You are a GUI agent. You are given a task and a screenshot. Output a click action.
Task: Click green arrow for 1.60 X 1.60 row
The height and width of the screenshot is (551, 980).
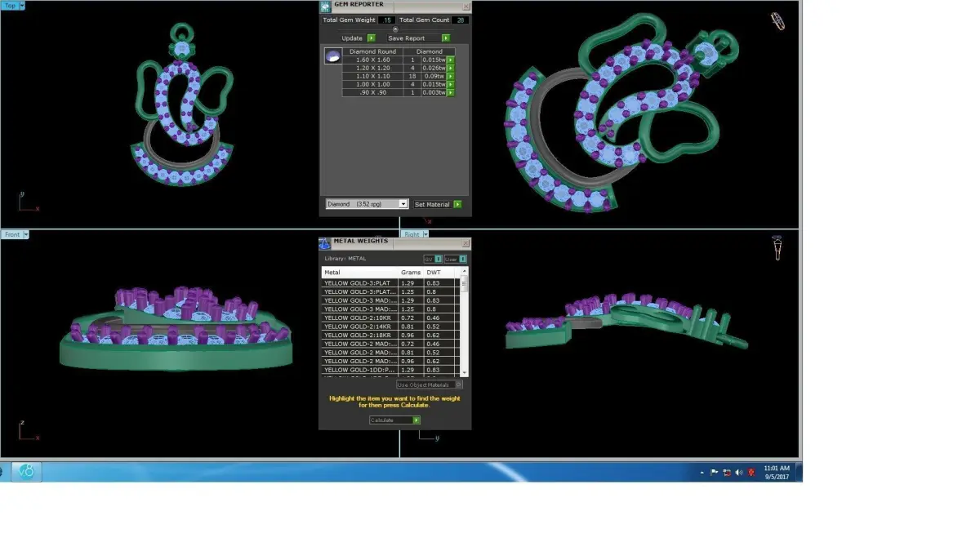click(450, 60)
